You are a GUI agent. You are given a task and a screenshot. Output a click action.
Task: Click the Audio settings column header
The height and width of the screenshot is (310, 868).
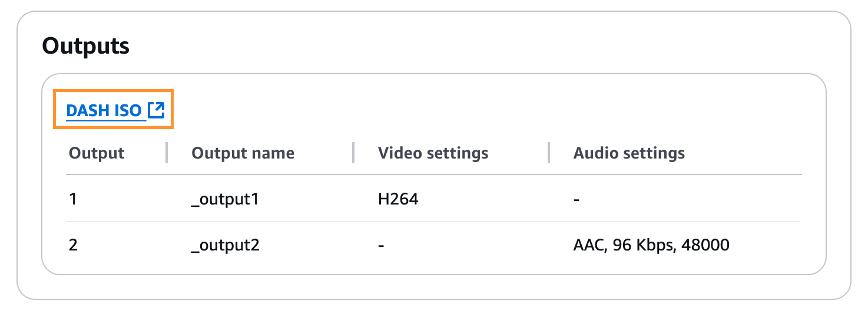pos(629,153)
